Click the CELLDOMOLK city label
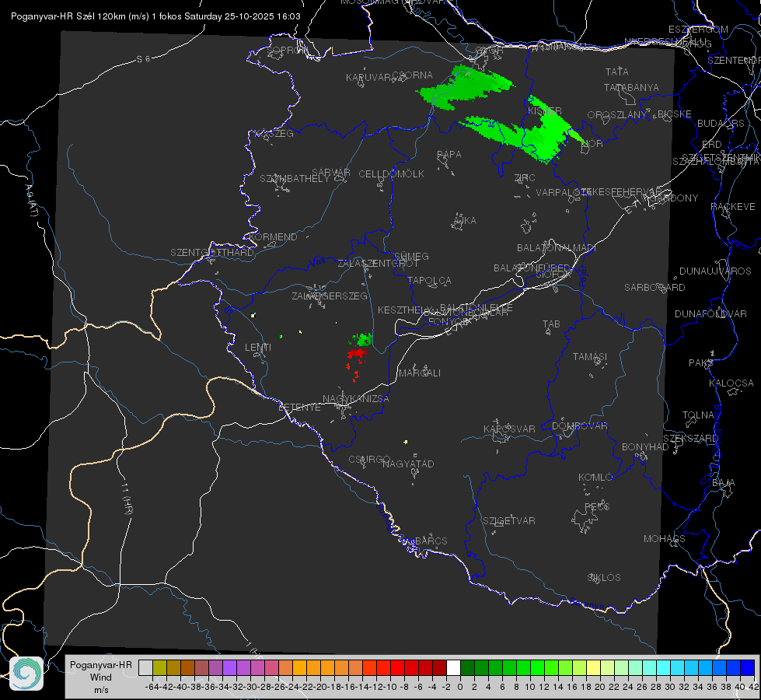The image size is (761, 700). pyautogui.click(x=391, y=174)
